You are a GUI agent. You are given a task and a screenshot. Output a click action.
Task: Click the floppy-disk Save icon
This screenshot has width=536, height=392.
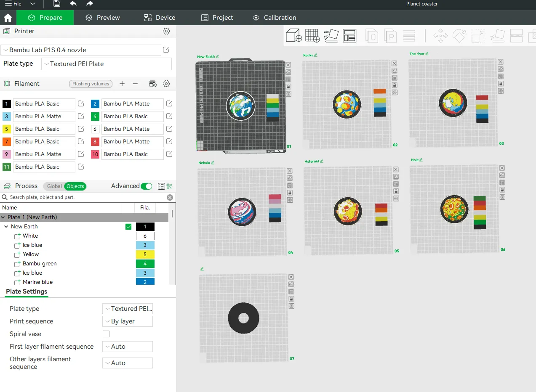coord(57,4)
